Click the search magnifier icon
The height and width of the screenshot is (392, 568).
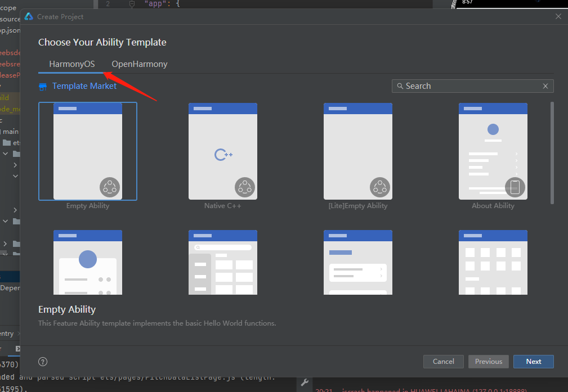coord(400,86)
